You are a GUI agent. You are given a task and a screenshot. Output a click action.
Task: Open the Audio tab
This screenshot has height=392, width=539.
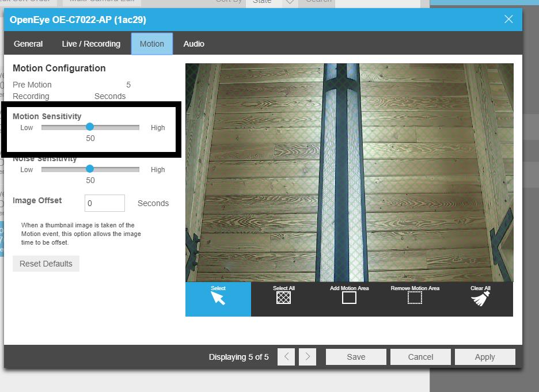click(x=194, y=44)
